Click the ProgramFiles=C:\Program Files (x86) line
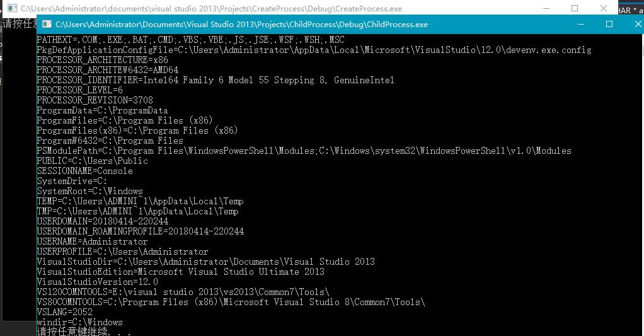Screen dimensions: 644x336 (125, 120)
